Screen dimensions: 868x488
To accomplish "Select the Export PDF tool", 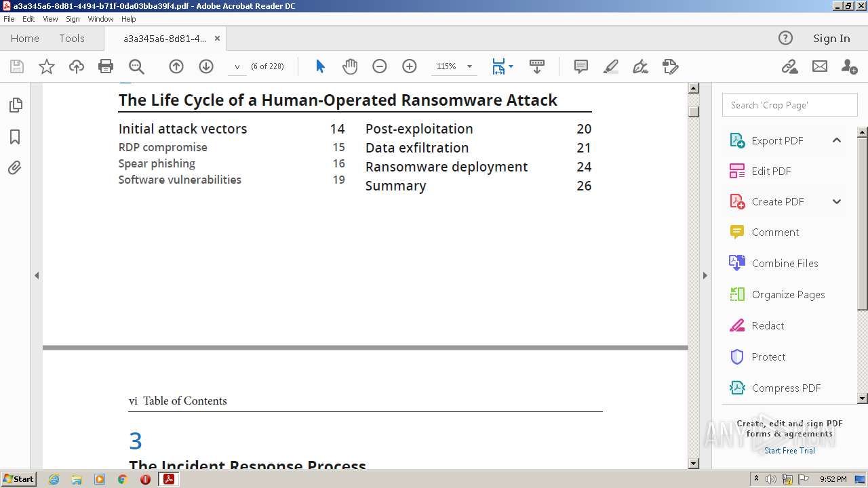I will pos(777,140).
